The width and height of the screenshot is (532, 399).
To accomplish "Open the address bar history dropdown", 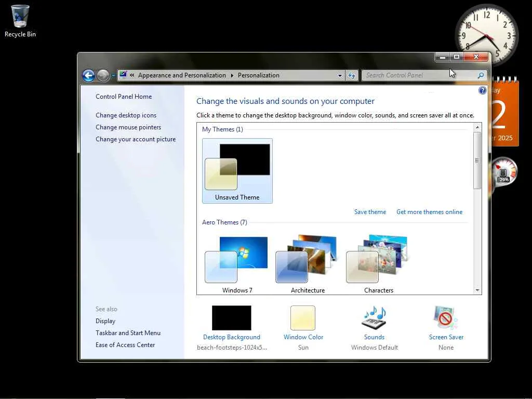I will tap(340, 76).
